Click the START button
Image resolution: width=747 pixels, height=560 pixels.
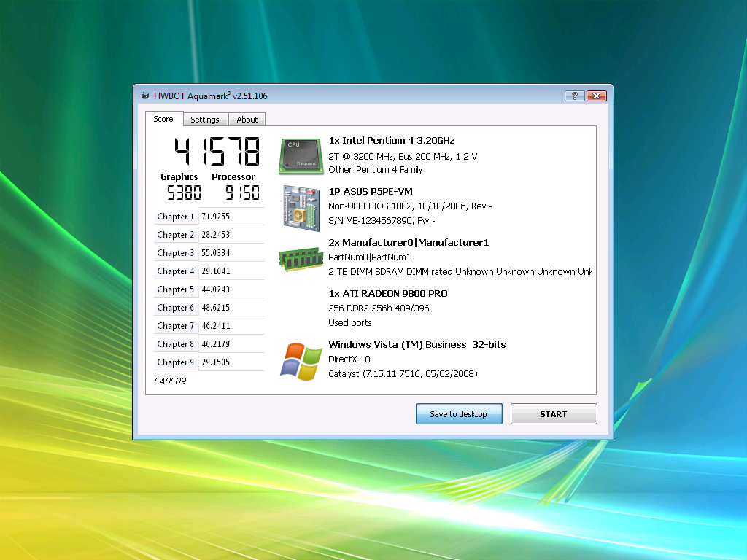tap(554, 414)
